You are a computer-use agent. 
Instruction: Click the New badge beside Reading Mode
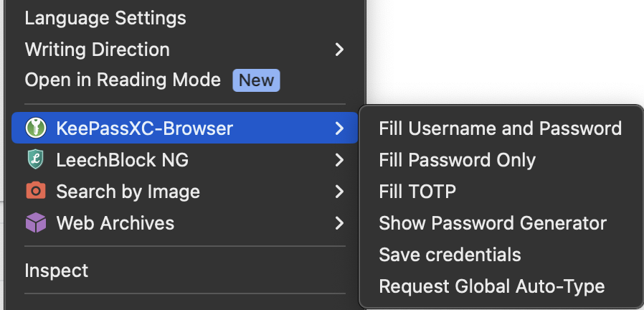[256, 80]
